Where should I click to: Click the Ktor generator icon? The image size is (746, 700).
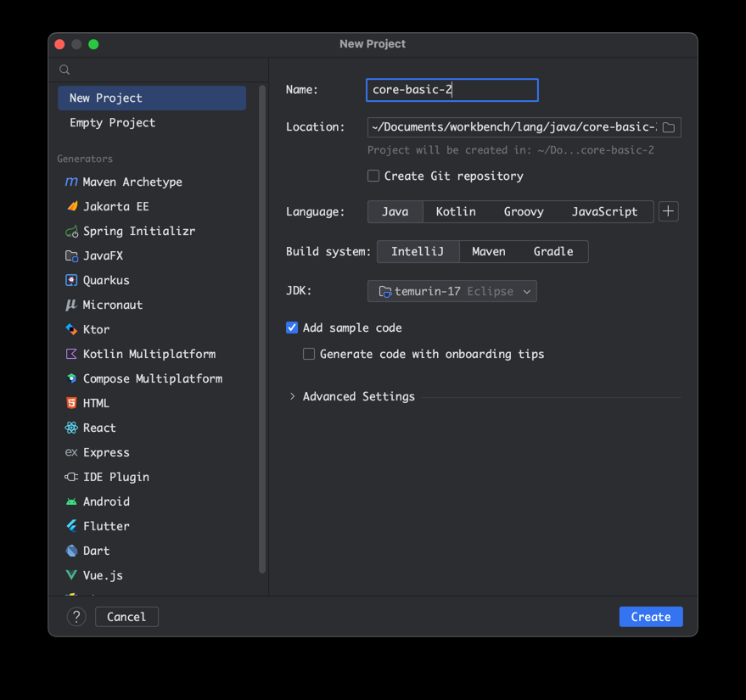[x=71, y=329]
